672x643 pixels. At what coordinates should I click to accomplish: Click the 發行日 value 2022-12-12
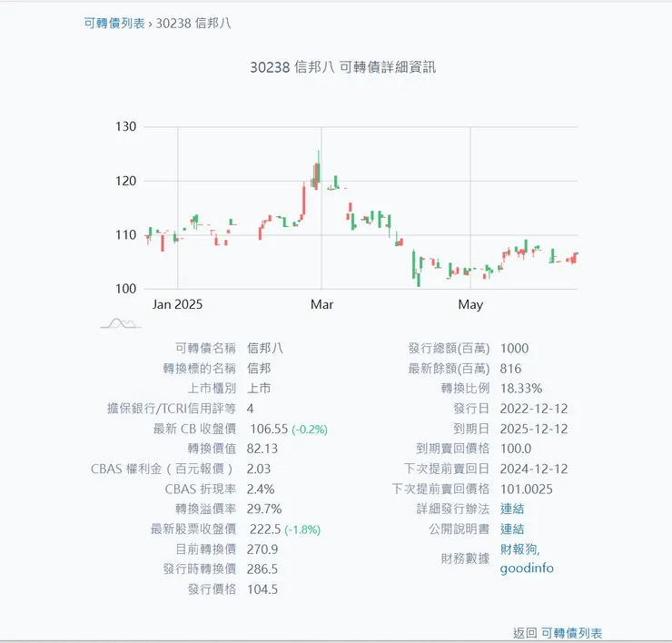pos(534,409)
